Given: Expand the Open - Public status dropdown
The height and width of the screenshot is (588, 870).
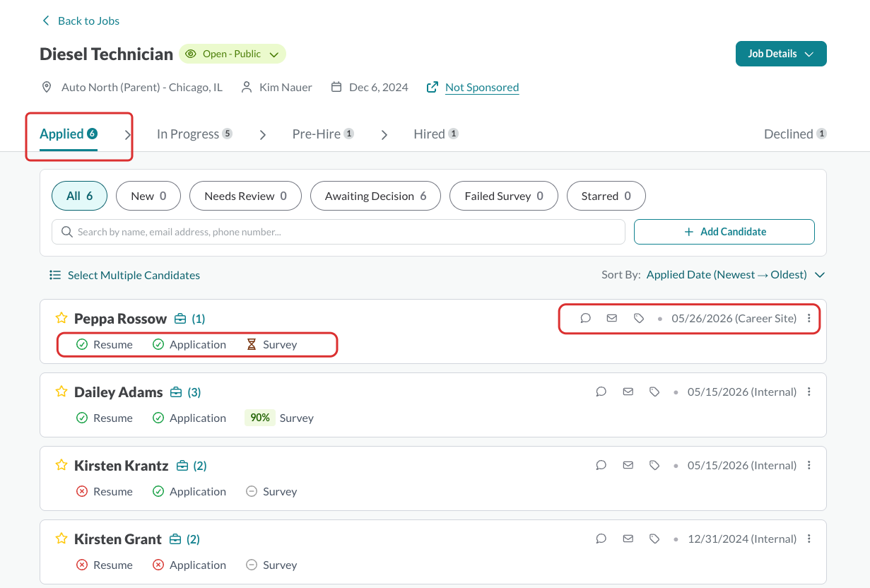Looking at the screenshot, I should pyautogui.click(x=232, y=54).
